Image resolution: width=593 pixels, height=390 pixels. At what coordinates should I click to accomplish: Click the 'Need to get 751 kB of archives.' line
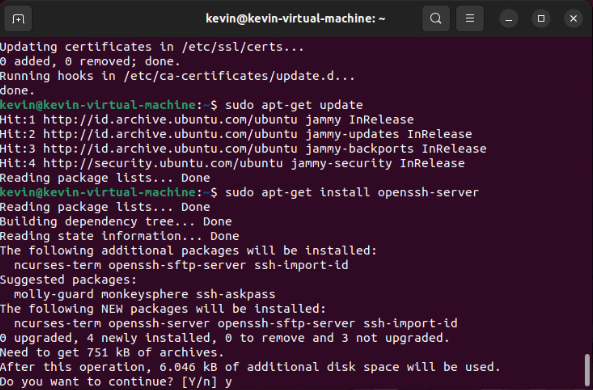point(112,353)
